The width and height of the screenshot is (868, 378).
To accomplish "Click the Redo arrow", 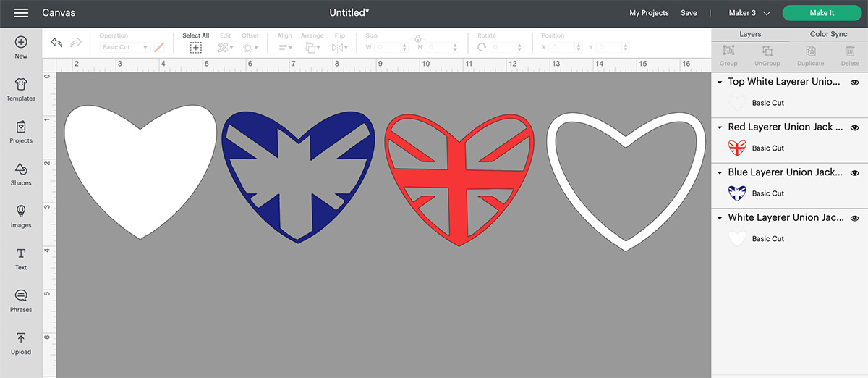I will [x=76, y=43].
